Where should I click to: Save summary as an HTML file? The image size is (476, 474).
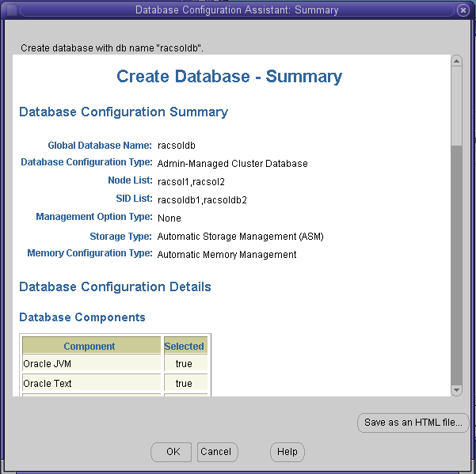point(413,423)
